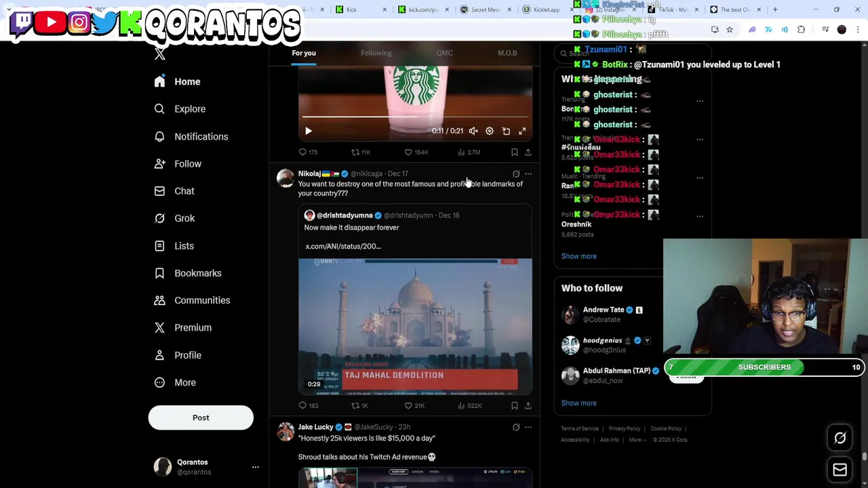The width and height of the screenshot is (868, 488).
Task: View analytics of Starbucks post 2.7M views
Action: [x=469, y=152]
